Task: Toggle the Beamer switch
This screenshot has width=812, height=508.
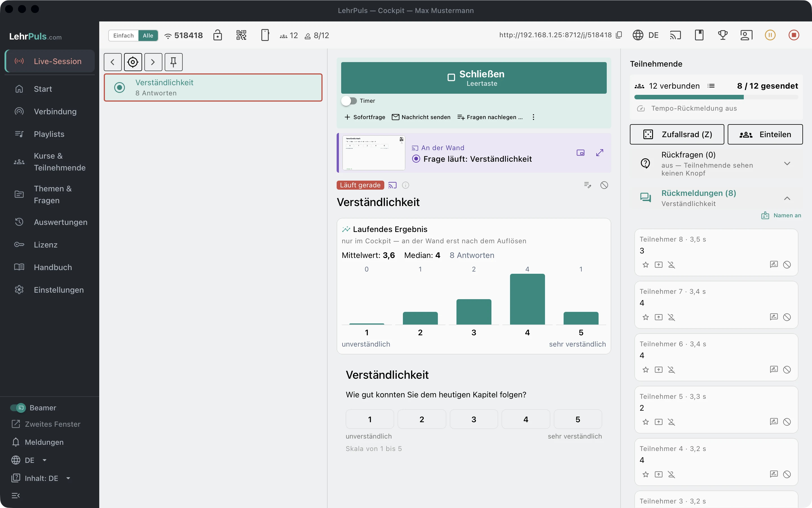Action: tap(18, 408)
